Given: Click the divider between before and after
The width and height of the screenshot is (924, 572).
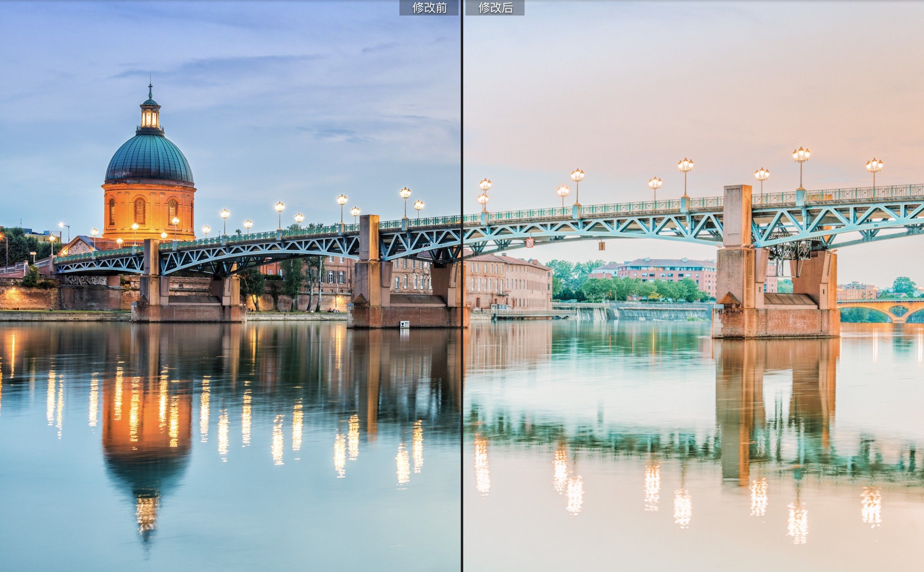Looking at the screenshot, I should click(462, 286).
